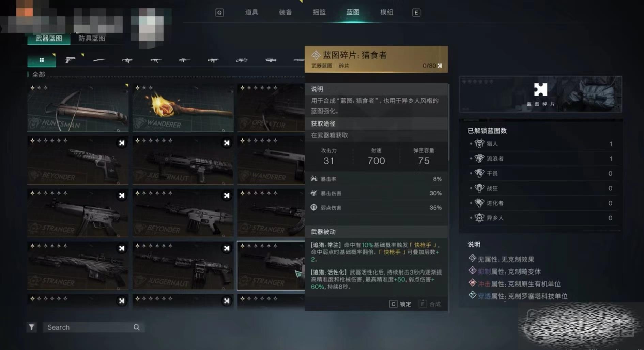This screenshot has width=644, height=350.
Task: Toggle 锁定 lock with C button
Action: (400, 304)
